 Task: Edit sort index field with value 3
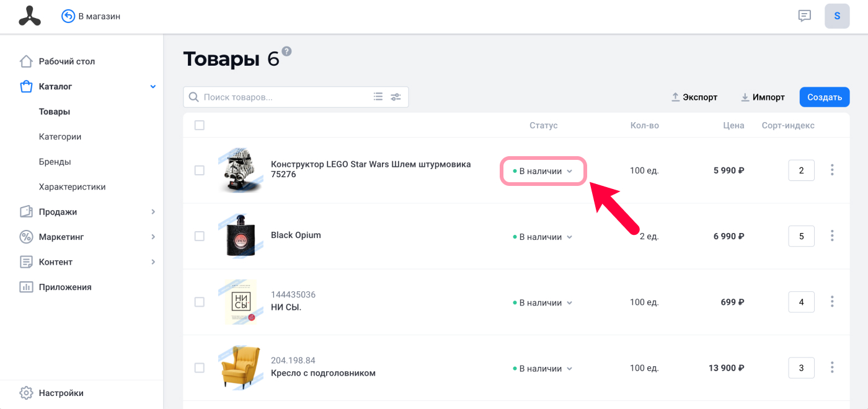coord(801,367)
